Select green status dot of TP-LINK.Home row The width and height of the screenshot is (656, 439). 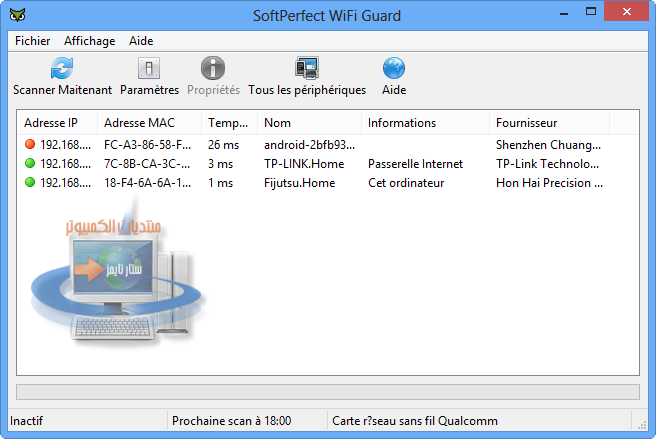coord(30,163)
